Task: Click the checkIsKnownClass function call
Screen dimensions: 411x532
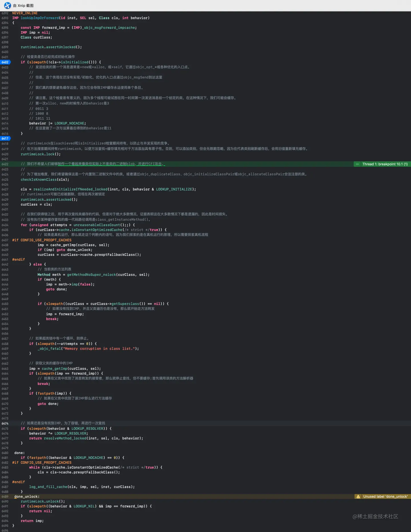Action: point(39,180)
